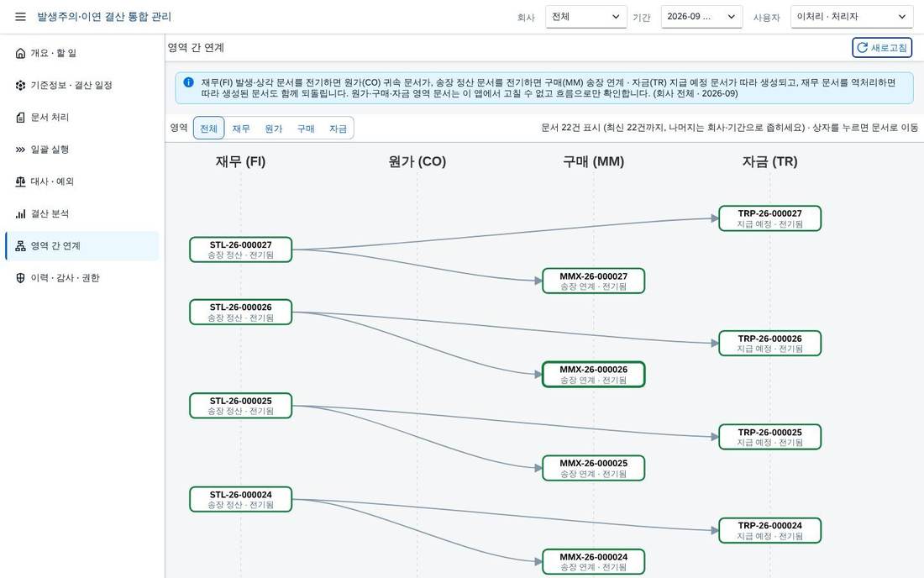Click the home icon beside 개요 · 할 일
The height and width of the screenshot is (578, 924).
click(21, 53)
